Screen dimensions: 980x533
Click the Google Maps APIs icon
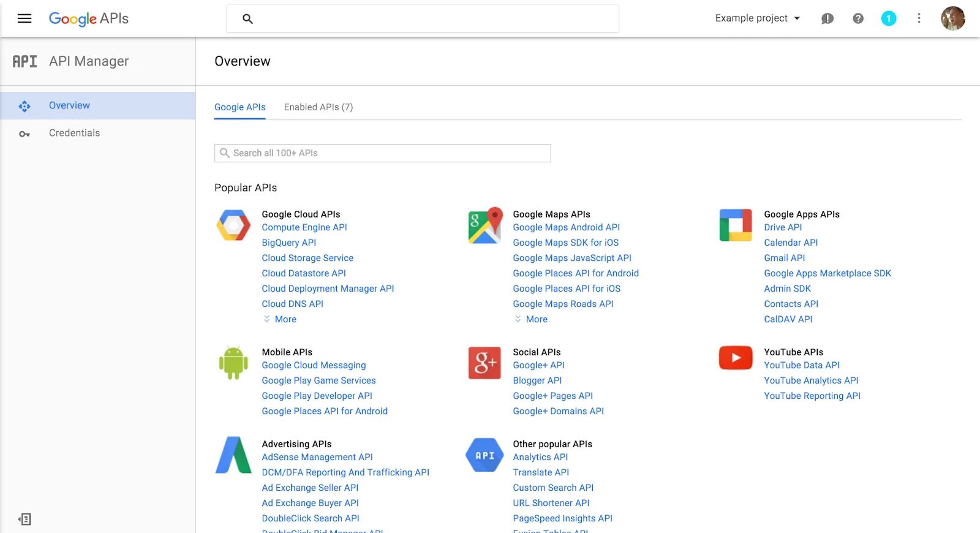point(485,225)
